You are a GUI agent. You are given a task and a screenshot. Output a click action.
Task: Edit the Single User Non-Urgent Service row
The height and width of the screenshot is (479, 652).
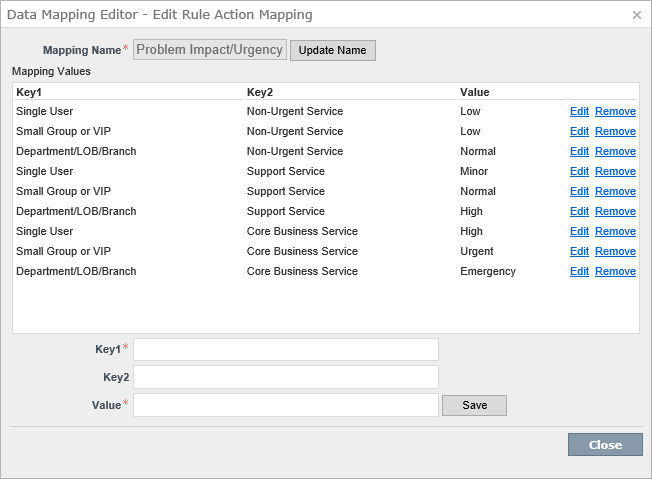coord(579,111)
